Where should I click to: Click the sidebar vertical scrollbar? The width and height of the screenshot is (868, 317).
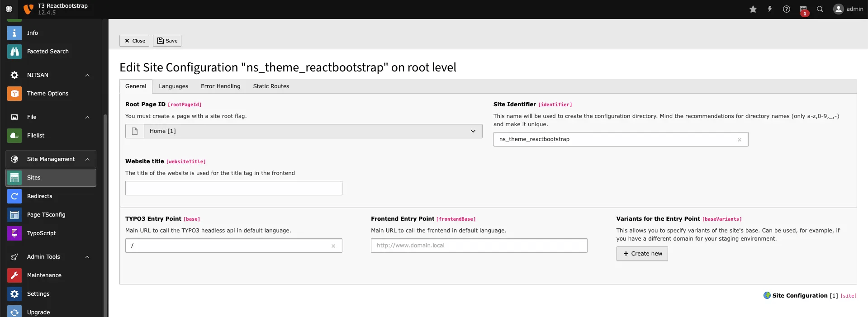[x=105, y=215]
